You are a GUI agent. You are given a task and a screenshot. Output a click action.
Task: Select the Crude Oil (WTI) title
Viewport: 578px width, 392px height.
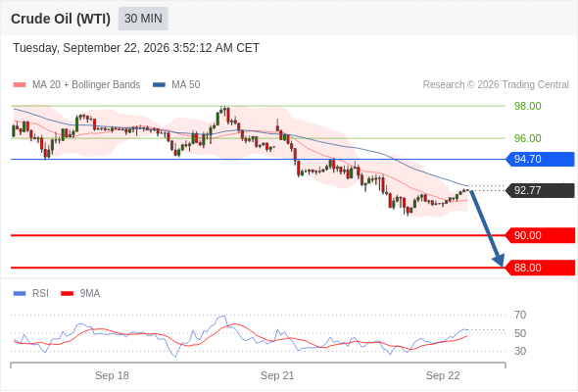click(61, 19)
